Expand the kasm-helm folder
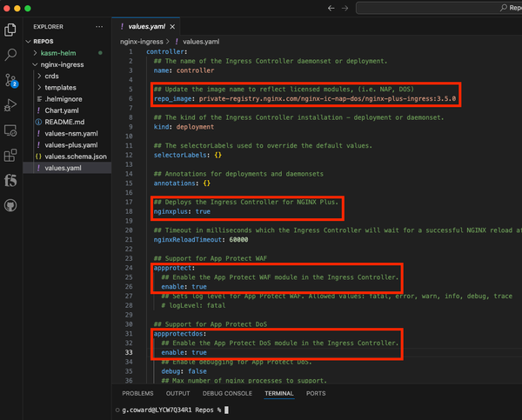Screen dimensions: 522x420 (x=57, y=53)
